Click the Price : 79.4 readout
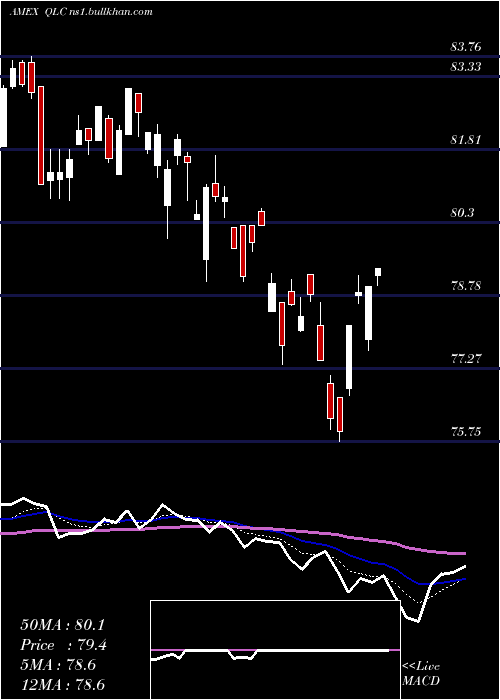Image resolution: width=500 pixels, height=700 pixels. coord(63,645)
